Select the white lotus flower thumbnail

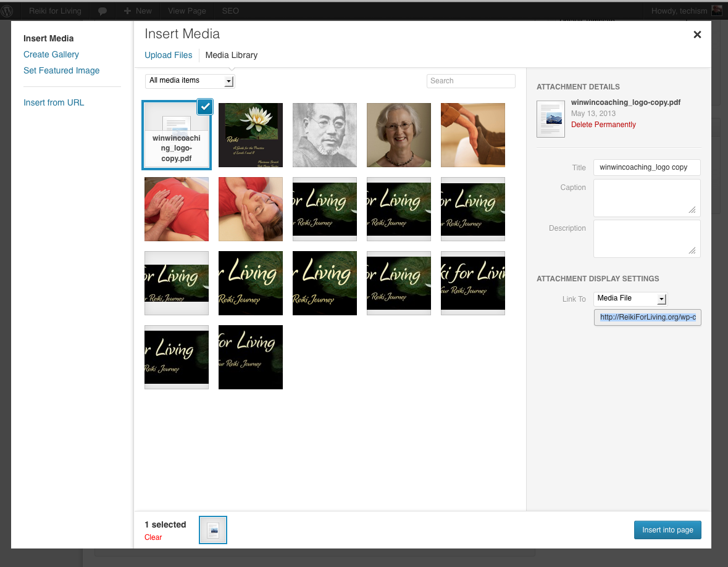tap(251, 135)
